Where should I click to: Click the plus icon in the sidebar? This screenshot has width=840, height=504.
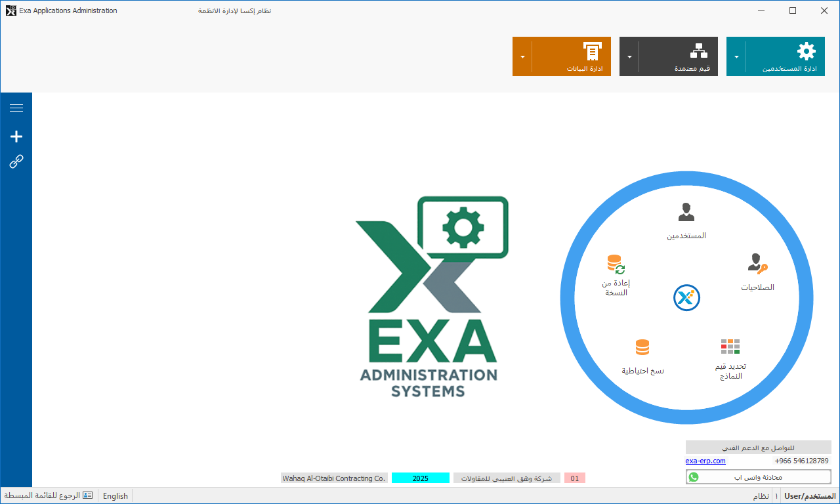coord(16,136)
